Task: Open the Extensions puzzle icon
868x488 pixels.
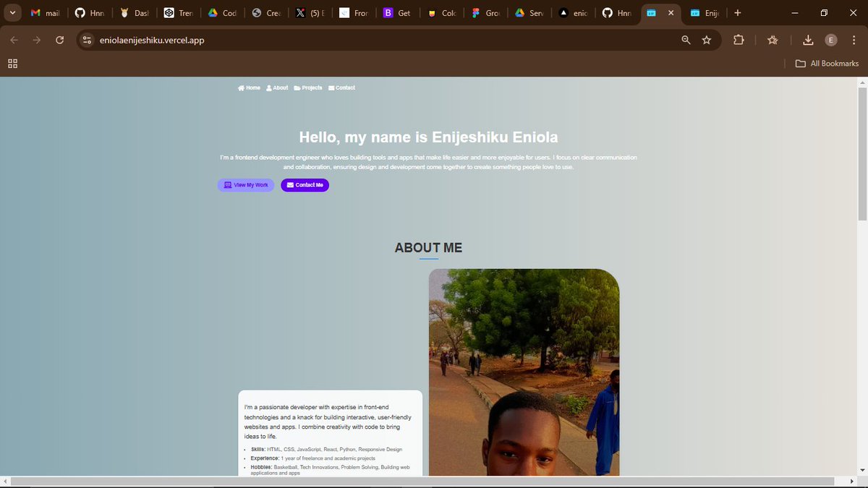Action: [739, 40]
